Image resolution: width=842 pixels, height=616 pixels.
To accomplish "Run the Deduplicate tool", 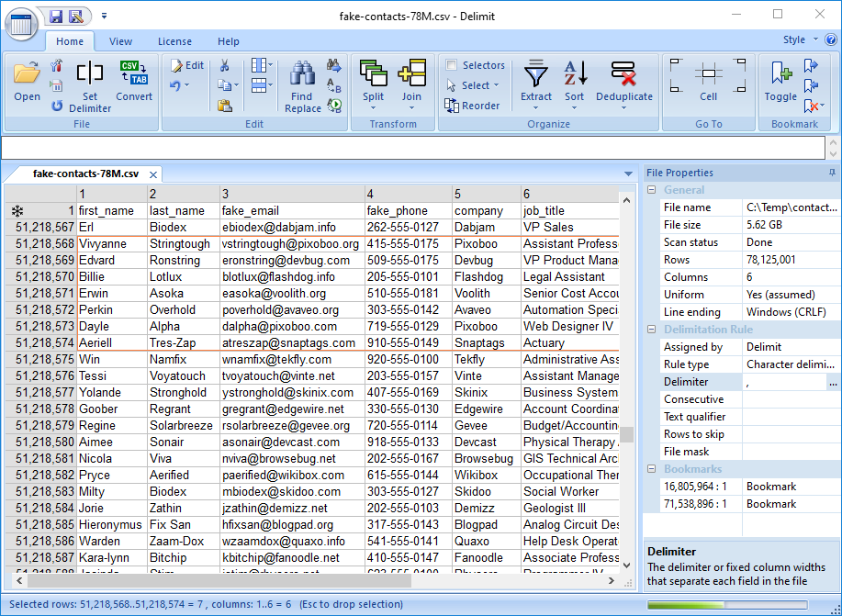I will (x=623, y=83).
